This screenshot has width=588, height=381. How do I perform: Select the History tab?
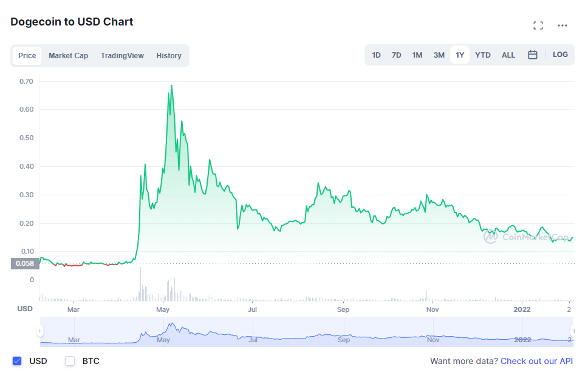point(169,56)
